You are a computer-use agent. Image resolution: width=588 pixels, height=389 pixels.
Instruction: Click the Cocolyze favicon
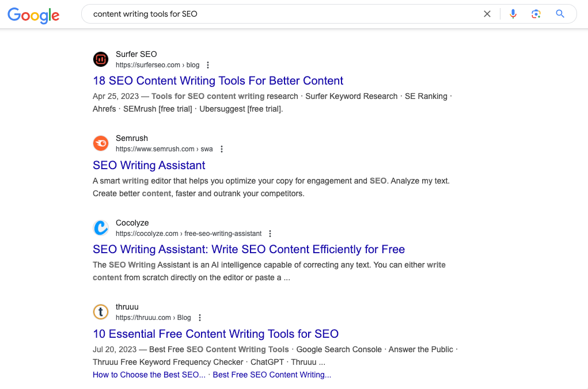[101, 227]
